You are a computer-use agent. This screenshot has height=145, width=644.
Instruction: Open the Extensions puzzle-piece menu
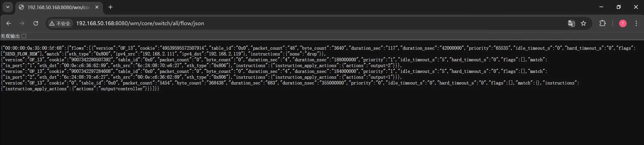[602, 23]
